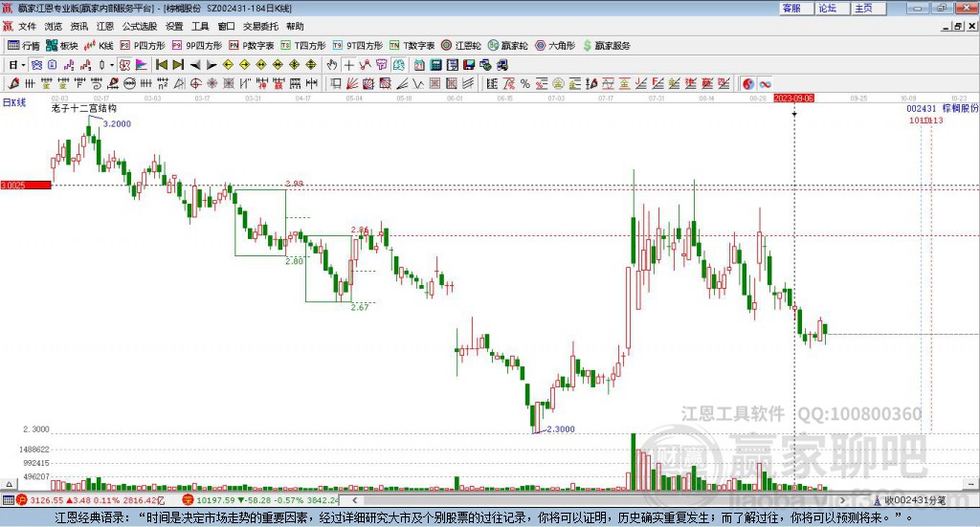The height and width of the screenshot is (527, 980).
Task: Open 赢家服务 with dollar icon
Action: point(606,46)
